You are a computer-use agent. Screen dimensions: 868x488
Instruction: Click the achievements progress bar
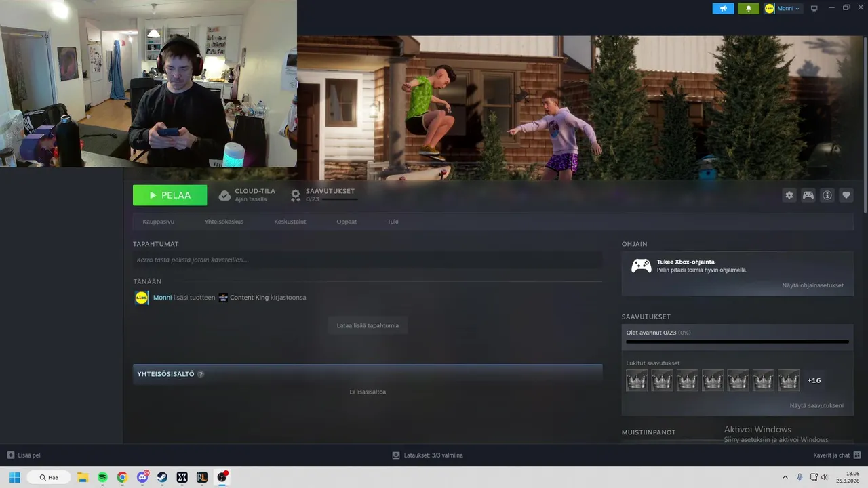(x=737, y=342)
